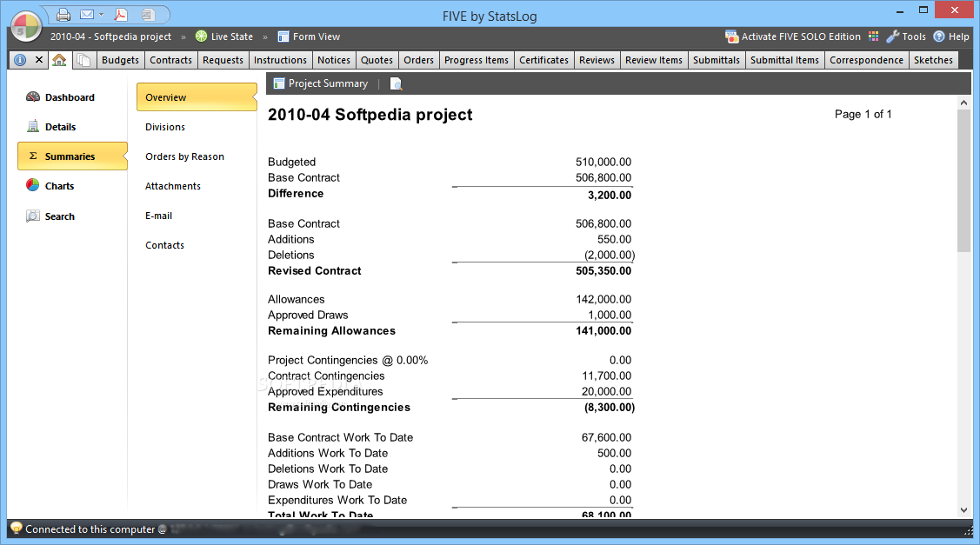The image size is (980, 545).
Task: Open the Help menu
Action: pos(951,37)
